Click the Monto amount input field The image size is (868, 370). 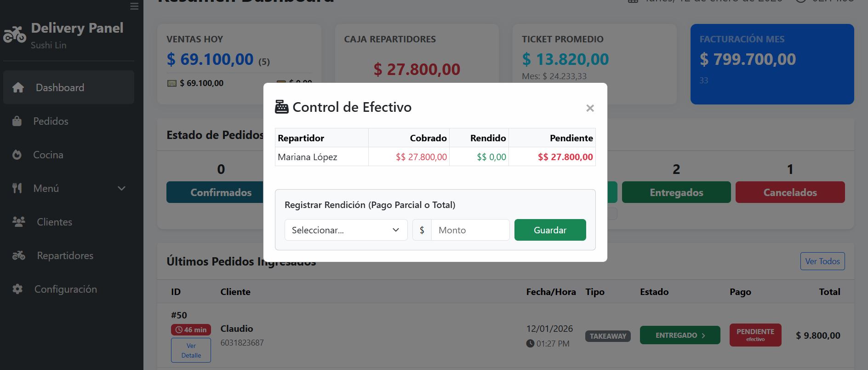[x=470, y=230]
